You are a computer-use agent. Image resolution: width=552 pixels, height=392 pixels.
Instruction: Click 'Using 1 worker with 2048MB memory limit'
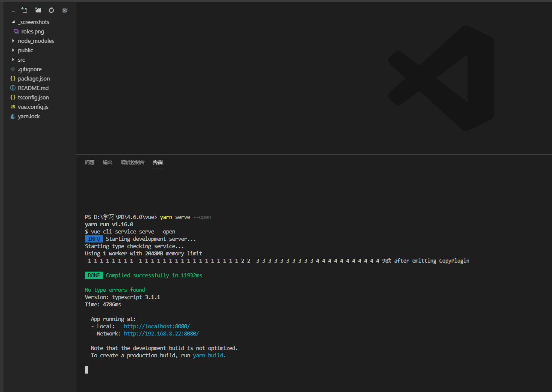pyautogui.click(x=143, y=254)
